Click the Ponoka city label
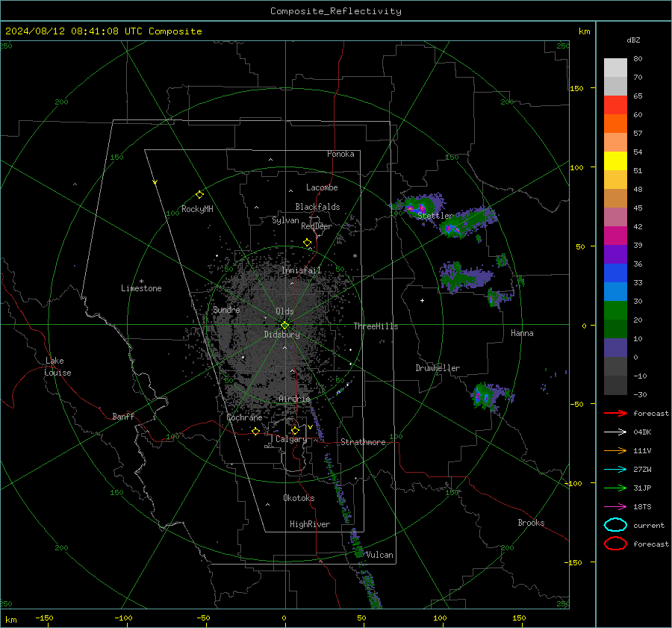This screenshot has height=628, width=672. (340, 154)
